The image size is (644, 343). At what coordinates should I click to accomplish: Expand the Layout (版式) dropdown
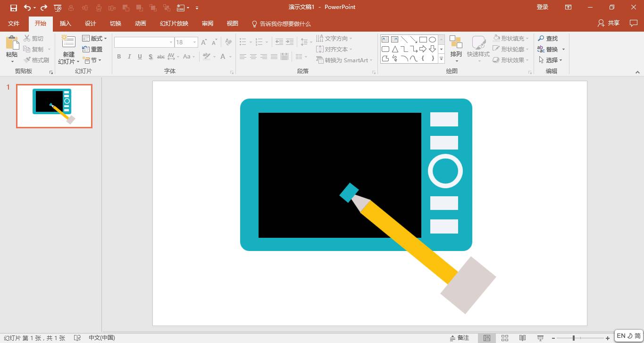click(94, 38)
